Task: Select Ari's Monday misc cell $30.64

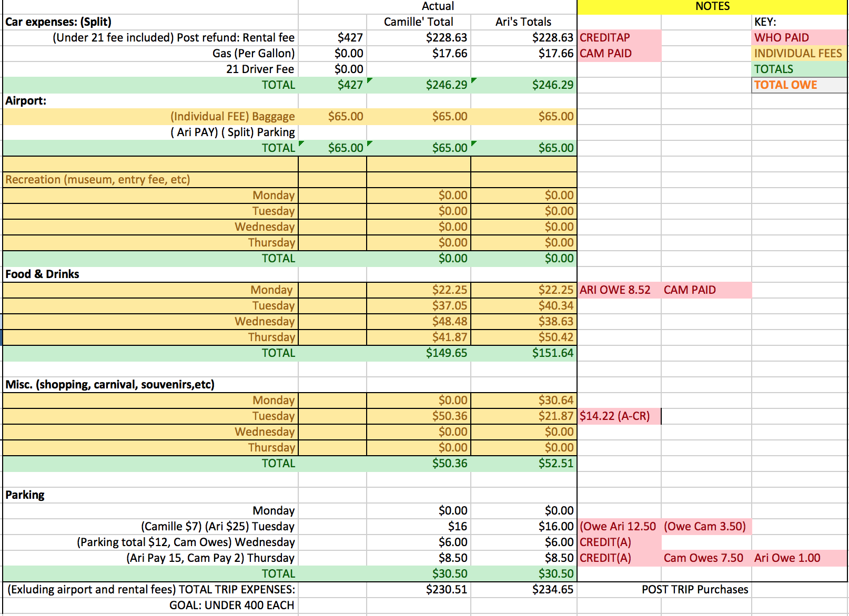Action: [524, 401]
